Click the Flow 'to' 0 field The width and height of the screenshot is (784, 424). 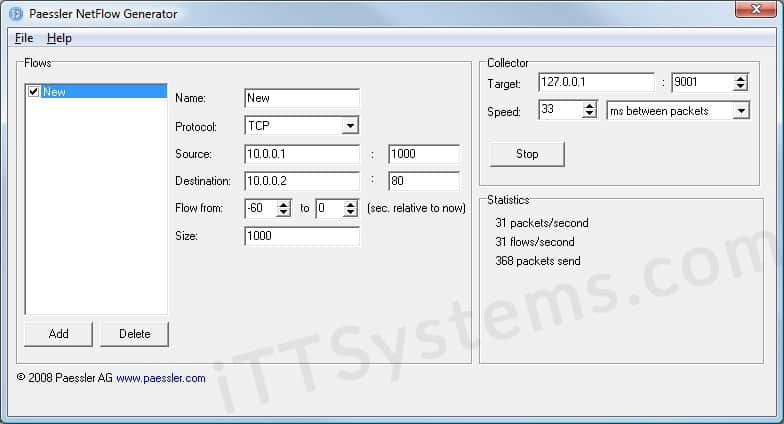(330, 208)
